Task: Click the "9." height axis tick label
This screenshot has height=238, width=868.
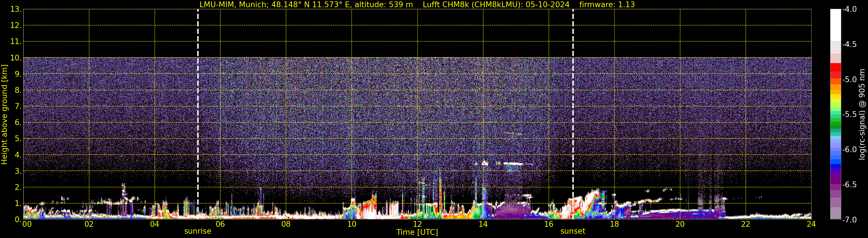Action: (18, 74)
